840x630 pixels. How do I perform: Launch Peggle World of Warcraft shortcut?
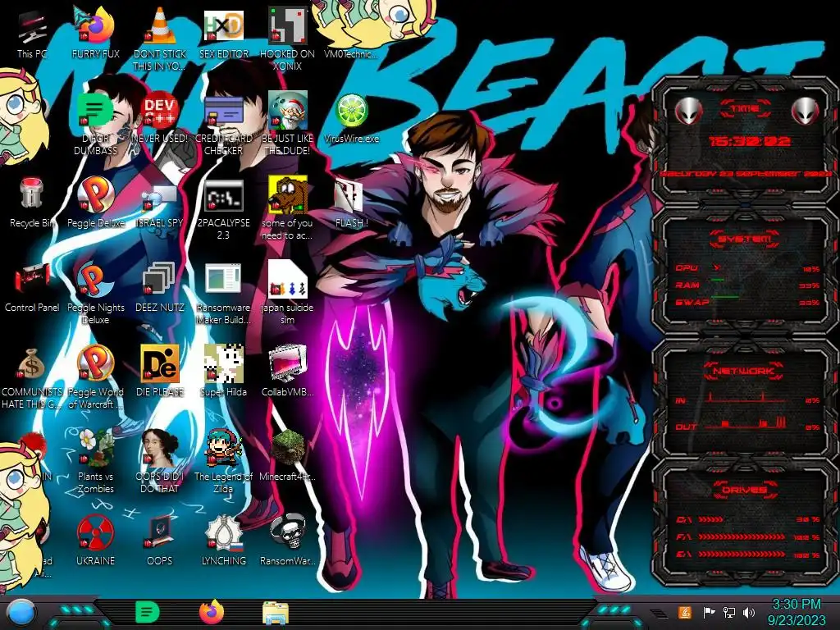(95, 376)
